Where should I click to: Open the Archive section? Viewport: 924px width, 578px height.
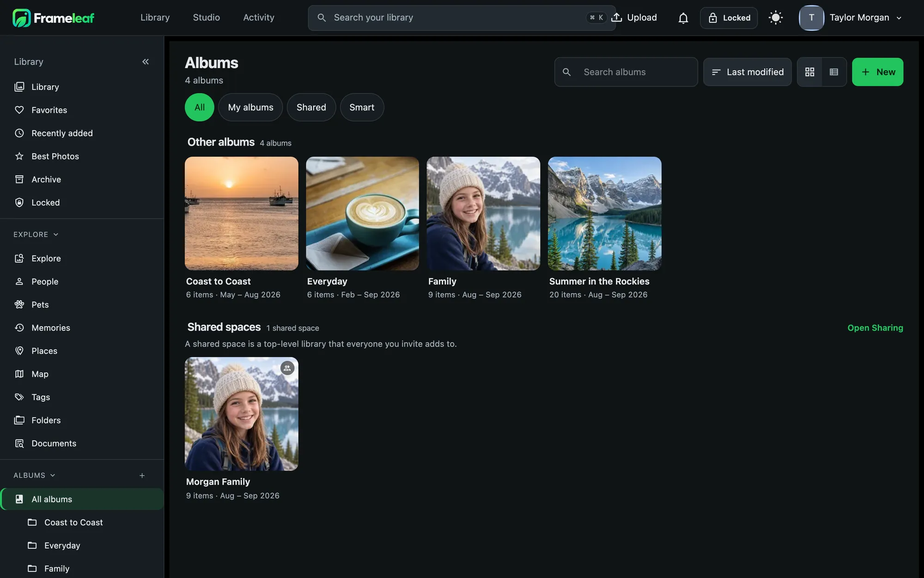pyautogui.click(x=82, y=179)
